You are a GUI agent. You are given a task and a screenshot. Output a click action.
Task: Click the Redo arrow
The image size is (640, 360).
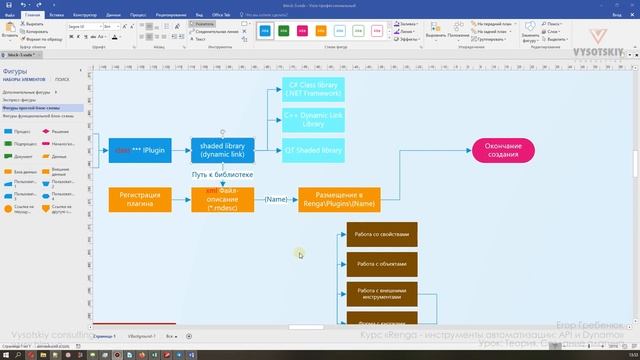tap(39, 5)
